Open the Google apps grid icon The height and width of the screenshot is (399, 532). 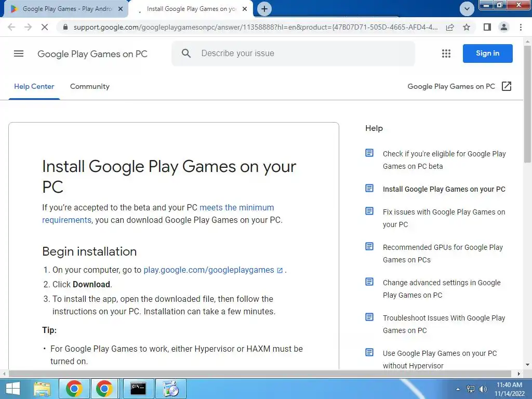[x=446, y=54]
